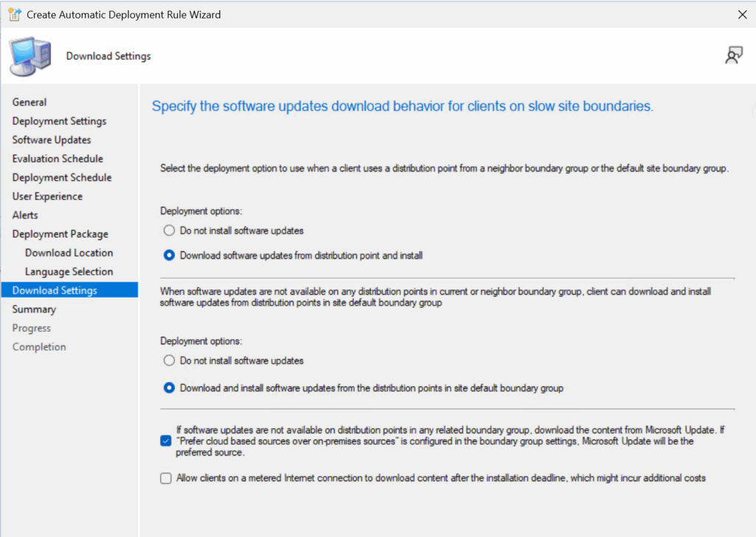Viewport: 756px width, 537px height.
Task: Open the Deployment Settings page
Action: pyautogui.click(x=59, y=121)
